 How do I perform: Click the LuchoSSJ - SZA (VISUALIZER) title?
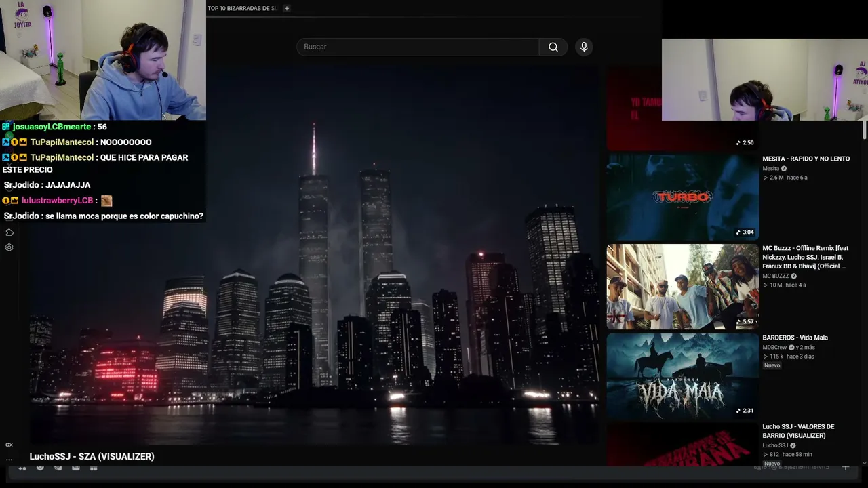pos(92,457)
